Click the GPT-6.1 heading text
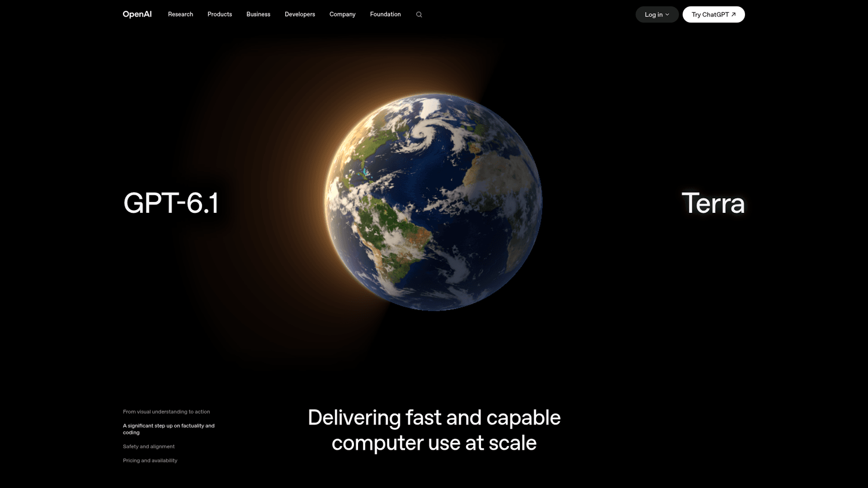868x488 pixels. click(171, 203)
